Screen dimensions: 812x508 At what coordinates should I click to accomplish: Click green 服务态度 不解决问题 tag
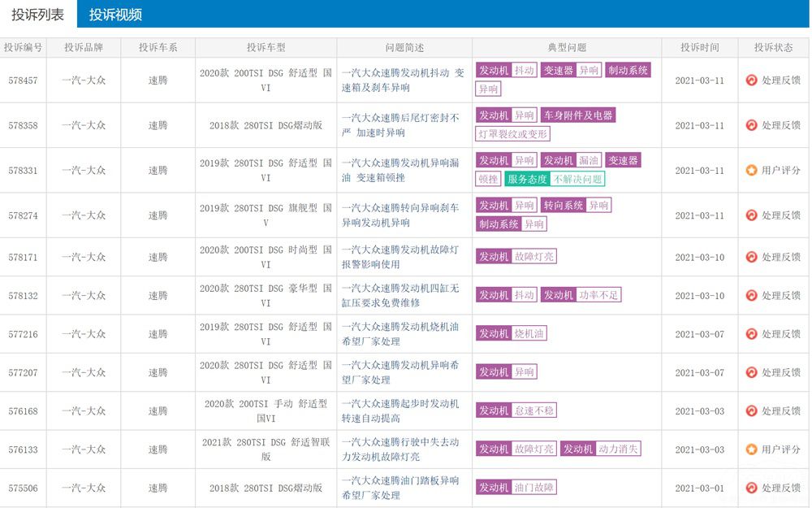pos(555,179)
